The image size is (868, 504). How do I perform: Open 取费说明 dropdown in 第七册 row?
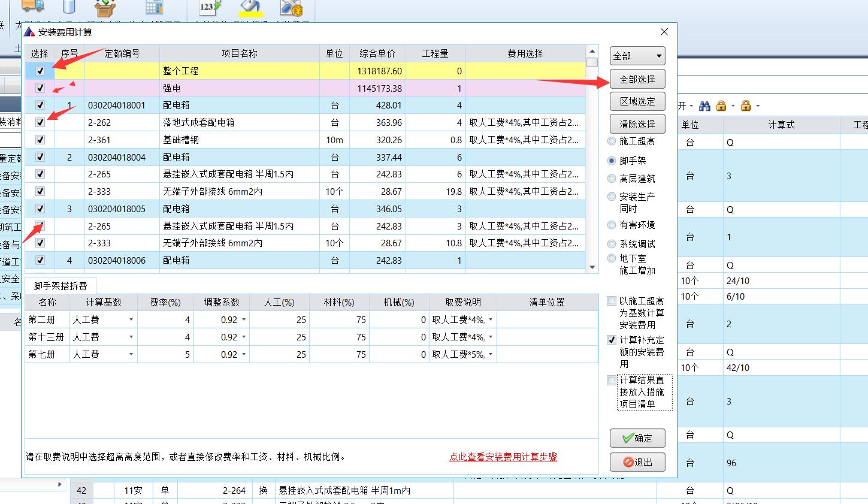click(x=491, y=355)
